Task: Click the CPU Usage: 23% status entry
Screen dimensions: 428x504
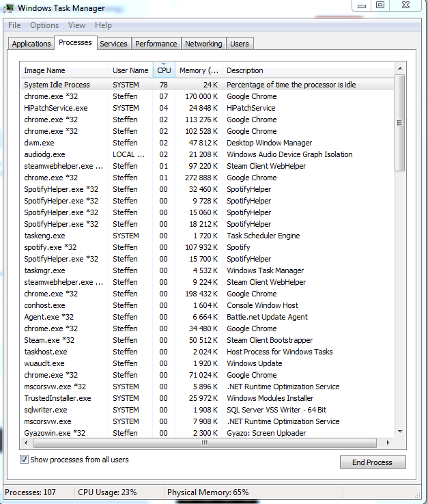Action: click(107, 492)
